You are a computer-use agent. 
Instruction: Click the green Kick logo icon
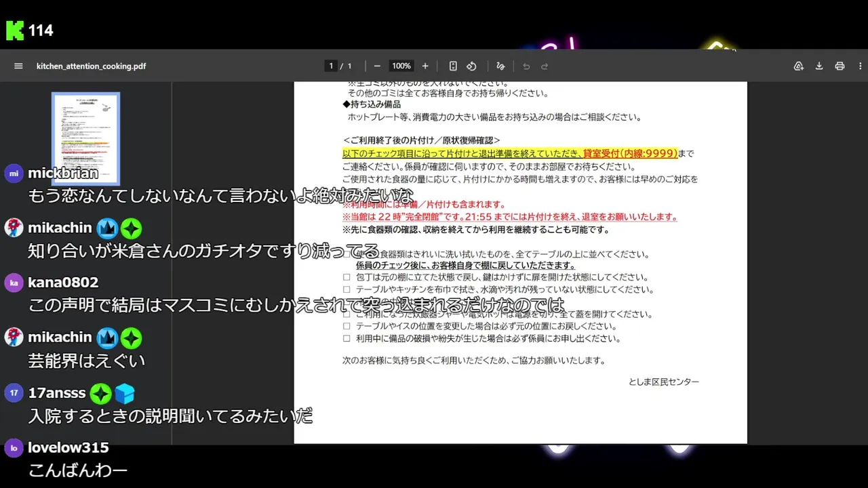pos(15,30)
